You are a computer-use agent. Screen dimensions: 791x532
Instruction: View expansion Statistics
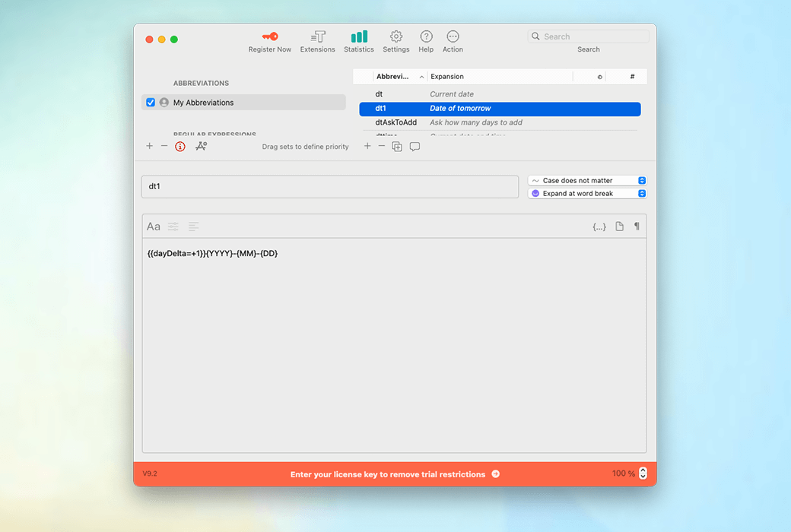(358, 41)
